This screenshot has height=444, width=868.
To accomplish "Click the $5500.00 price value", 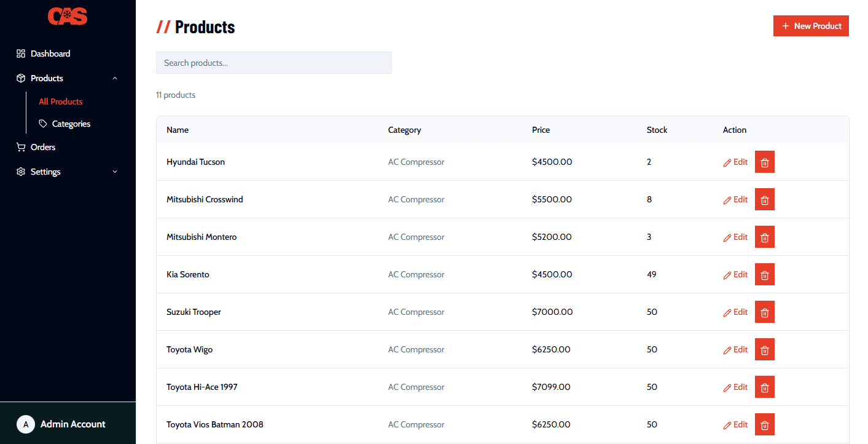I will (x=552, y=199).
